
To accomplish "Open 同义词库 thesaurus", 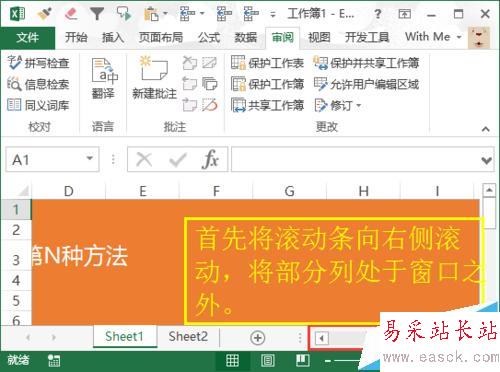I will (38, 105).
